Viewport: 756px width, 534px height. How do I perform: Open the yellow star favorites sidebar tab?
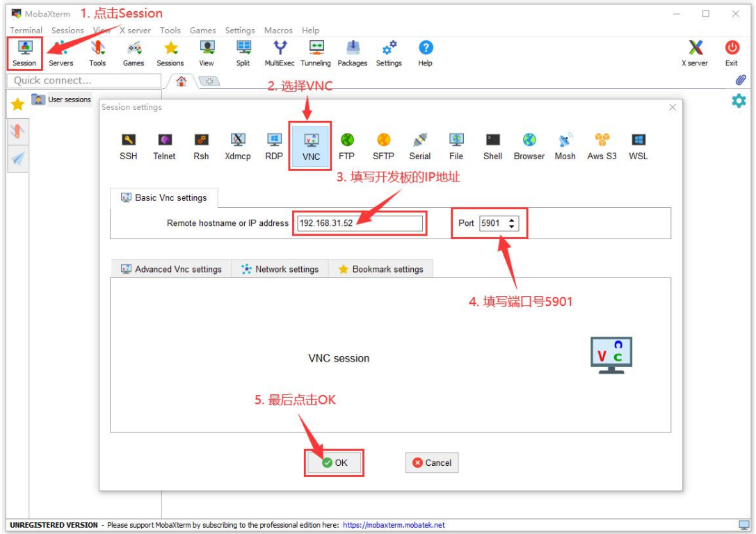18,104
